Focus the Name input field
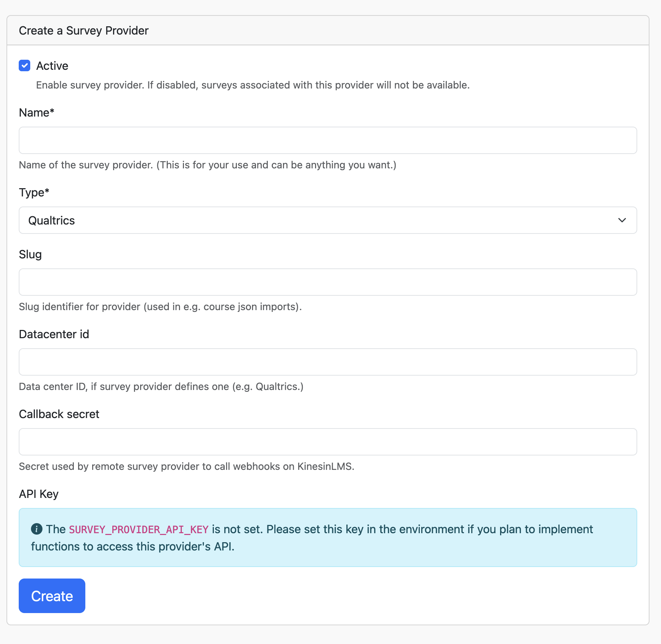 pos(328,140)
